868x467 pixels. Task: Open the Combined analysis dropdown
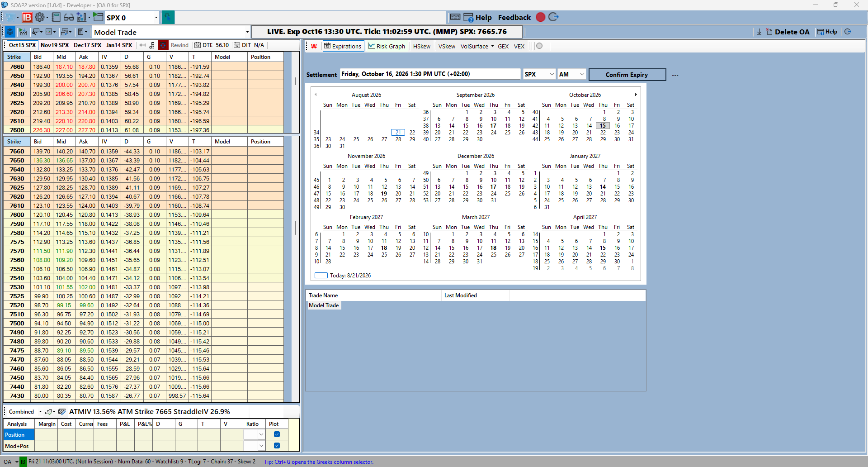tap(40, 412)
